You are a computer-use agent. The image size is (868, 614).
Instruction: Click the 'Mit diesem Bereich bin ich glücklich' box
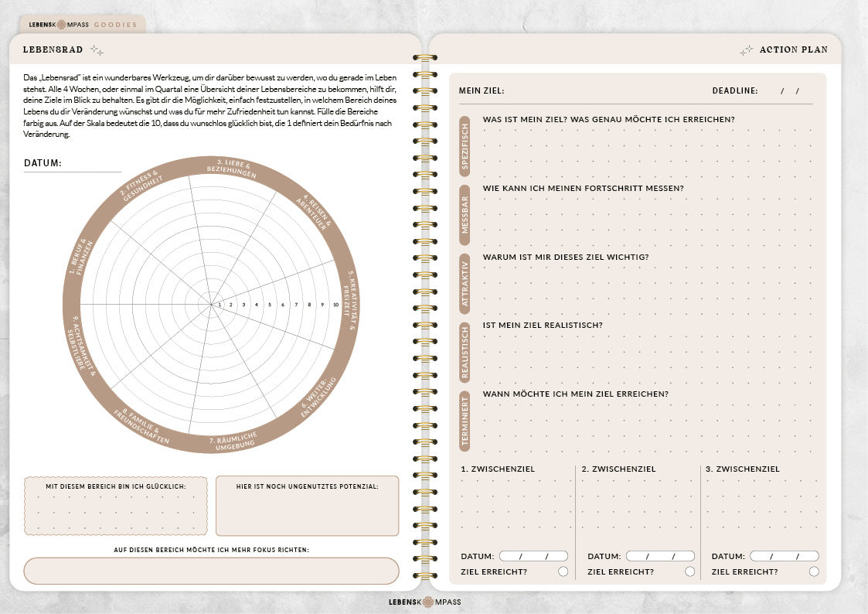116,506
